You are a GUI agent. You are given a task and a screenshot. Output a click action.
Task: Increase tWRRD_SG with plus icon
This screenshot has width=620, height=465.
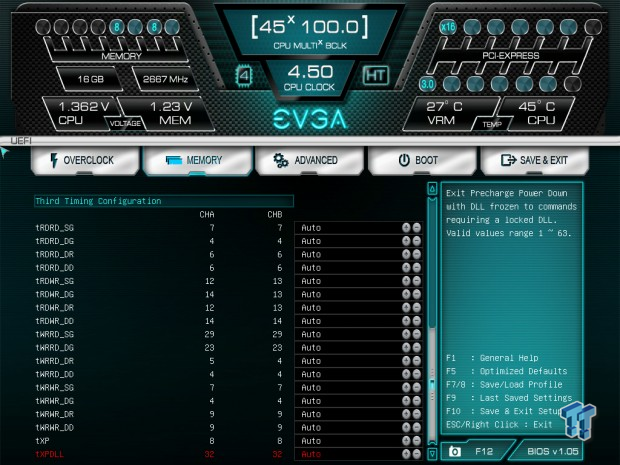[406, 334]
